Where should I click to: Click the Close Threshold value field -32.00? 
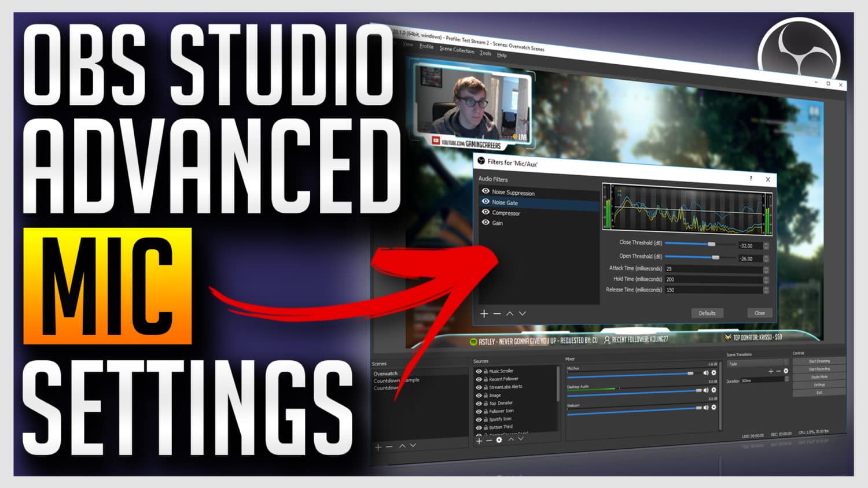coord(750,246)
